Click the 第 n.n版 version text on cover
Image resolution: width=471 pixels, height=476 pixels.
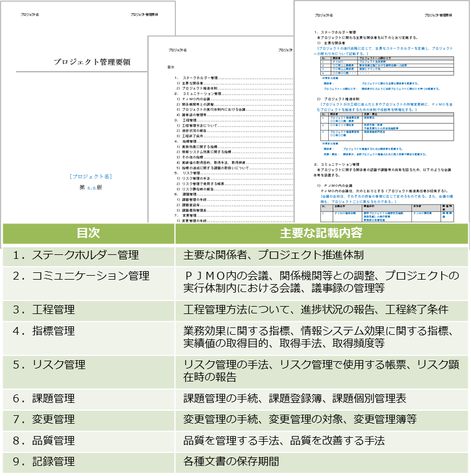pos(90,187)
